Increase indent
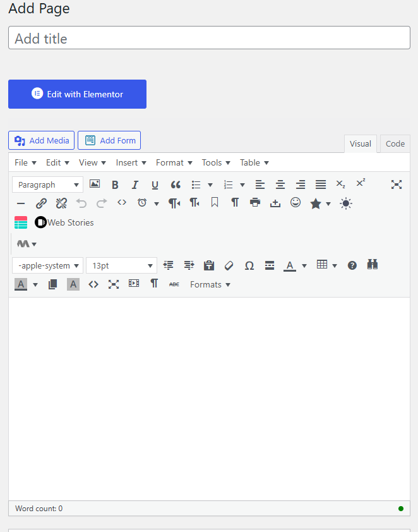Screen dimensions: 418x532 [189, 265]
